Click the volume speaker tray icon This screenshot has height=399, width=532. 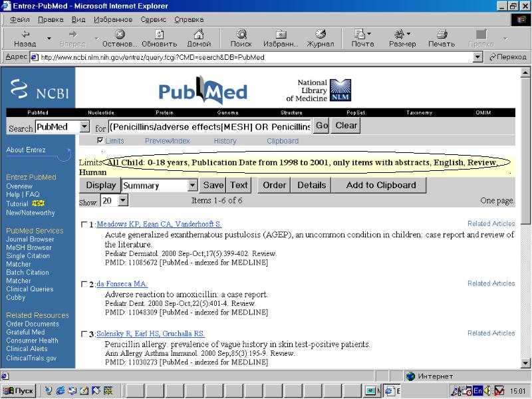(487, 391)
